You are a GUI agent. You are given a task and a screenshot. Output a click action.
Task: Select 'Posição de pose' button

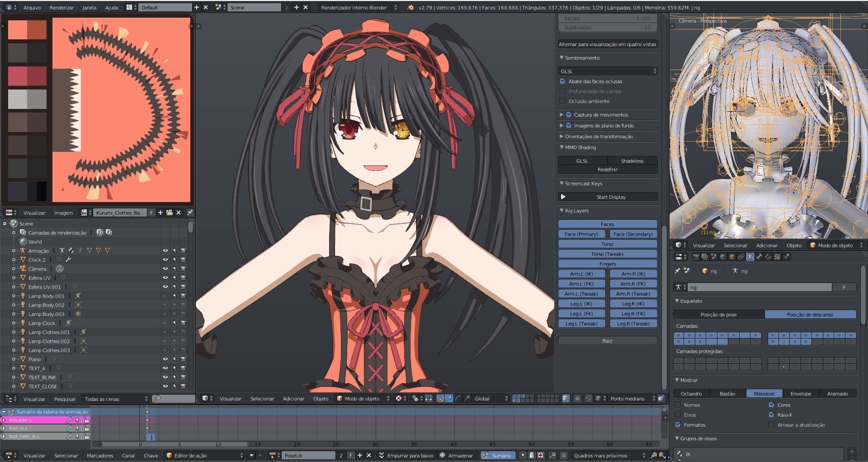click(x=719, y=314)
